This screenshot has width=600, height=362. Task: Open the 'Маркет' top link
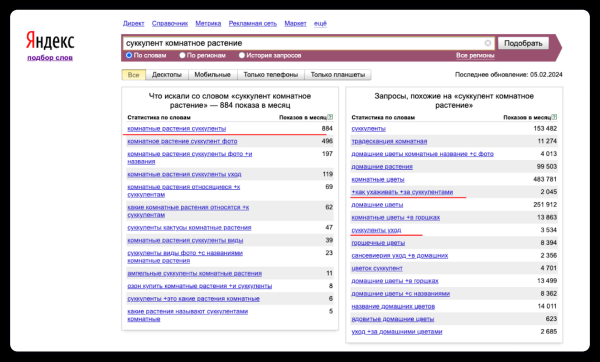pos(295,23)
